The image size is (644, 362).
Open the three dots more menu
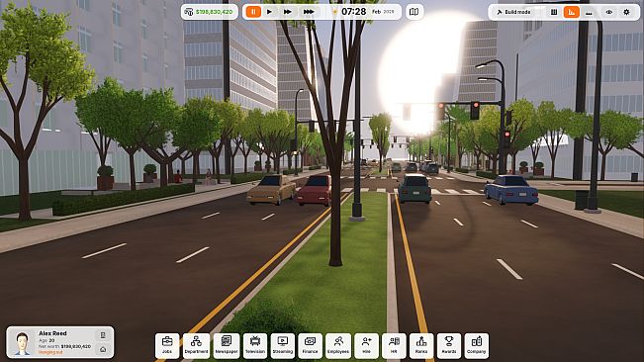tap(589, 12)
